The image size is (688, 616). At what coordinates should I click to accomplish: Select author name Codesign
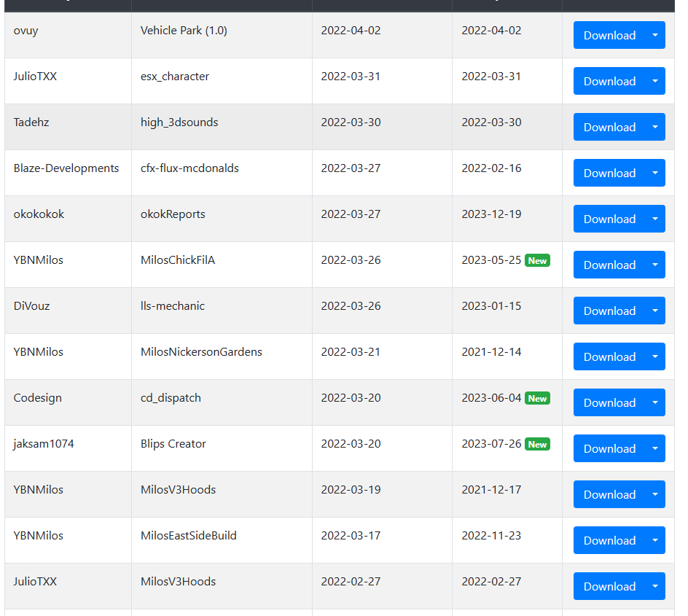[x=38, y=398]
